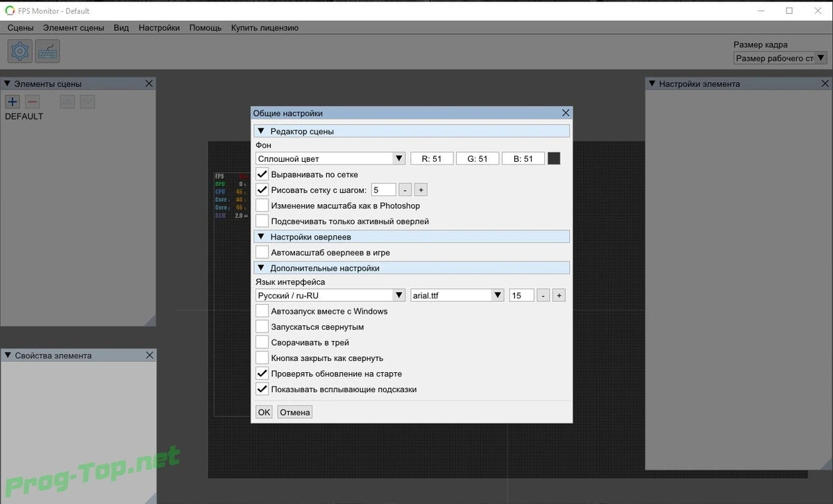
Task: Enable Кнопка закрыть как свернуть checkbox
Action: pos(262,358)
